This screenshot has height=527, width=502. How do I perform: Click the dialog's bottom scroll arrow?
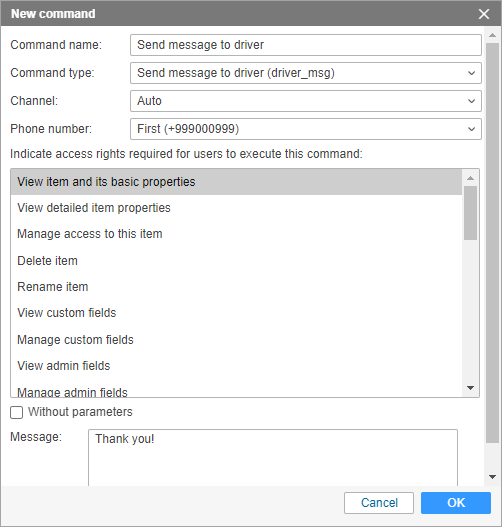point(492,477)
